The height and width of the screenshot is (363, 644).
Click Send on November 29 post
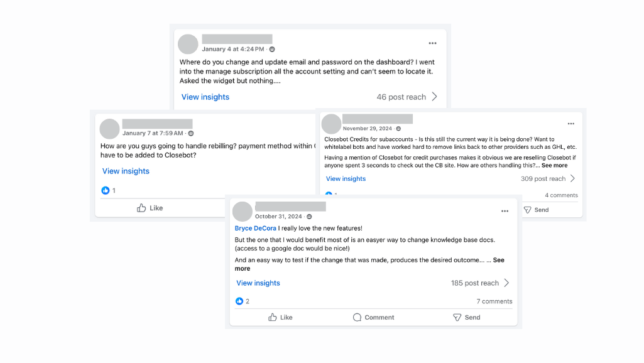pyautogui.click(x=537, y=210)
